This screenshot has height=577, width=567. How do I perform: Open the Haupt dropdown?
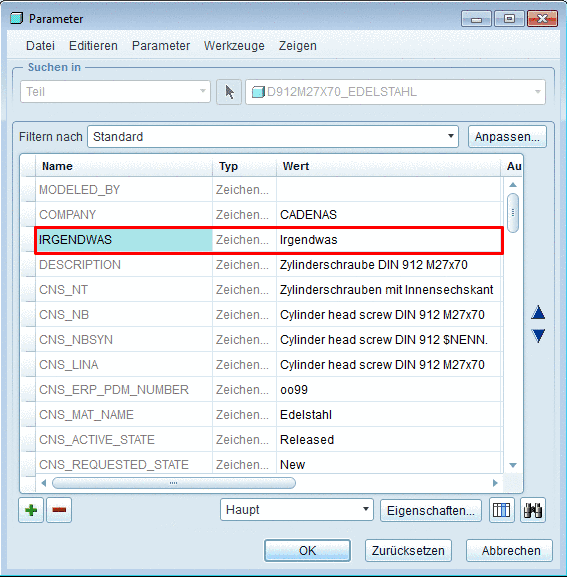(297, 510)
